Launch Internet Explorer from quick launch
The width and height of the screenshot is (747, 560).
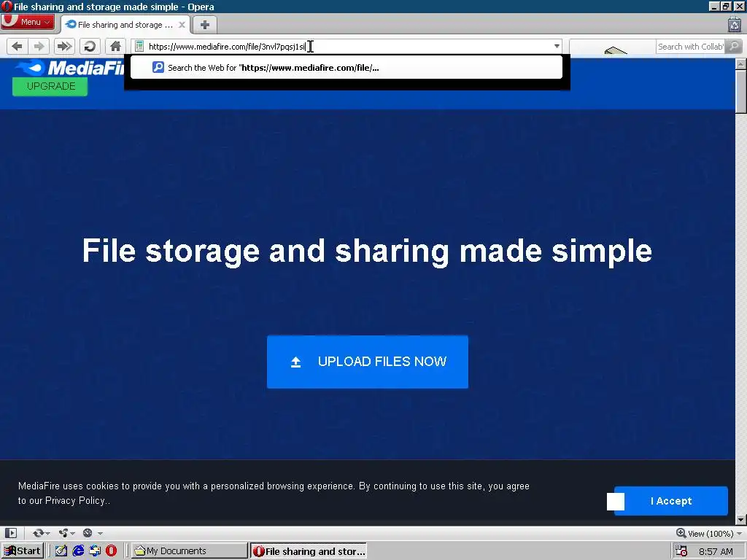78,551
